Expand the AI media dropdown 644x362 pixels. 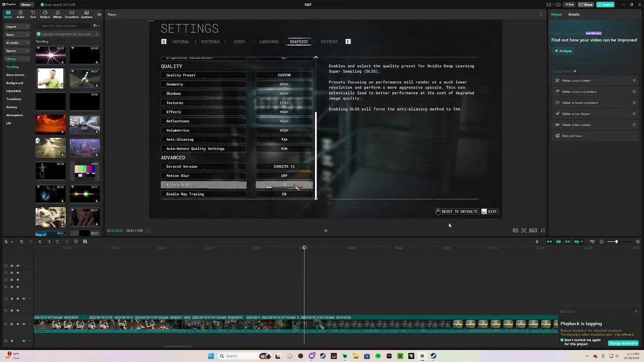point(17,43)
